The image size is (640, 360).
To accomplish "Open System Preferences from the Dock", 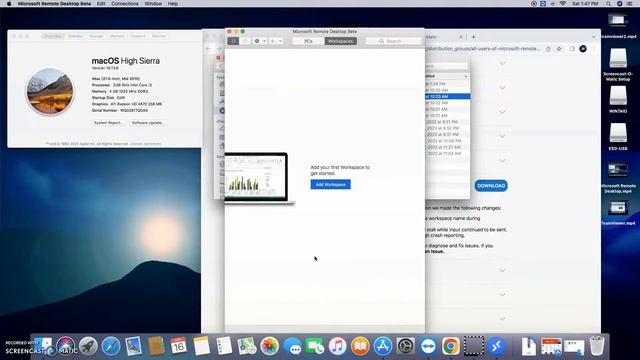I will pos(406,346).
